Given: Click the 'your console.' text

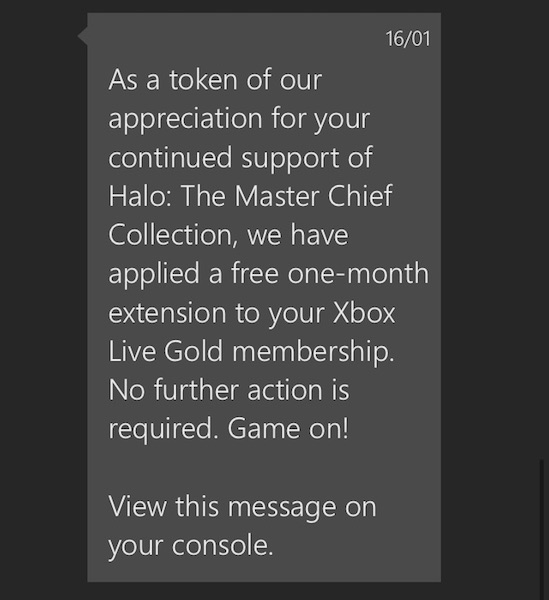Looking at the screenshot, I should coord(191,545).
